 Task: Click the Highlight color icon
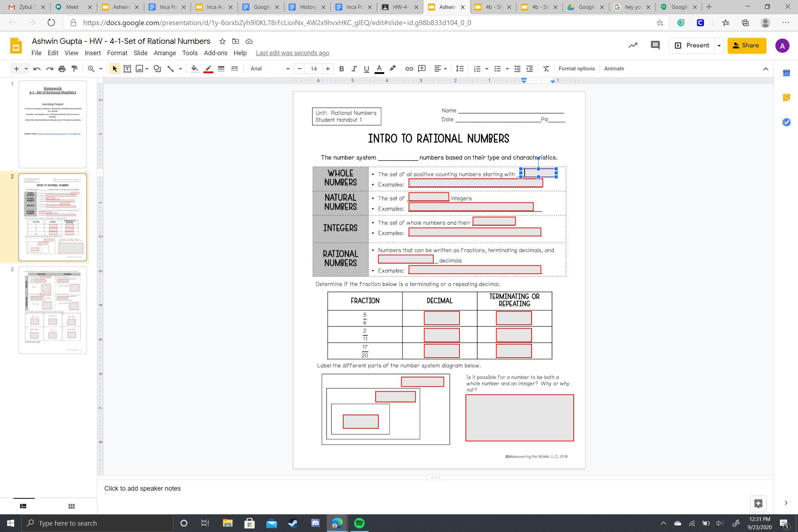(393, 69)
